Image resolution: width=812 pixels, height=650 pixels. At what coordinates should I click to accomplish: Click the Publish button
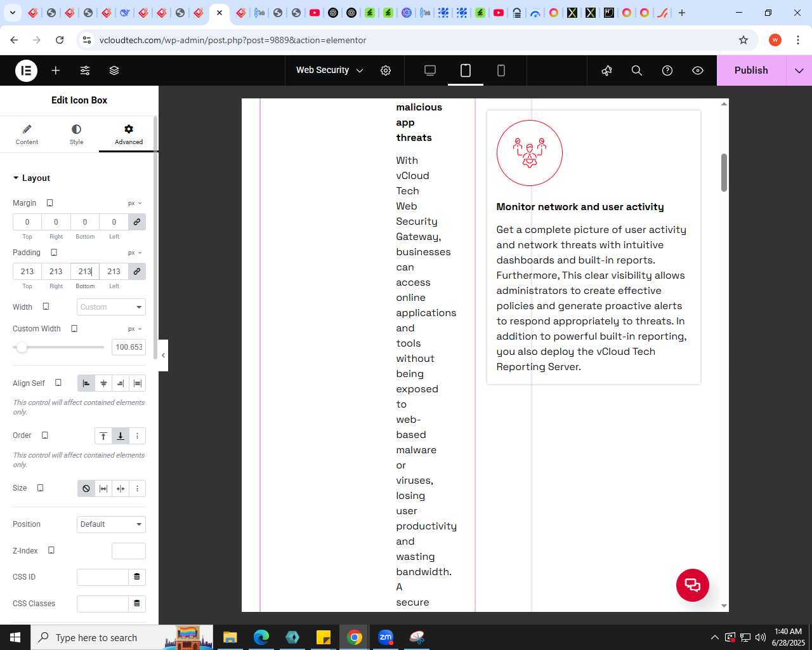pos(751,70)
